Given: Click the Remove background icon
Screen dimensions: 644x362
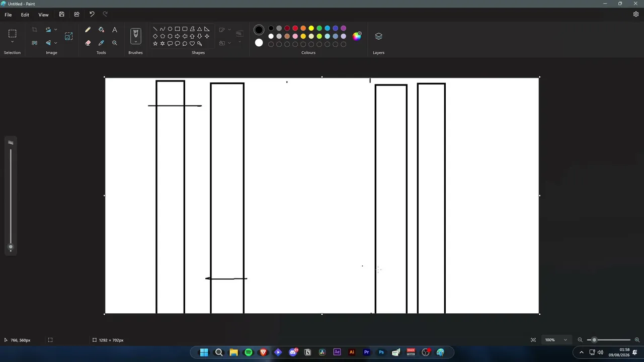Looking at the screenshot, I should (x=34, y=43).
